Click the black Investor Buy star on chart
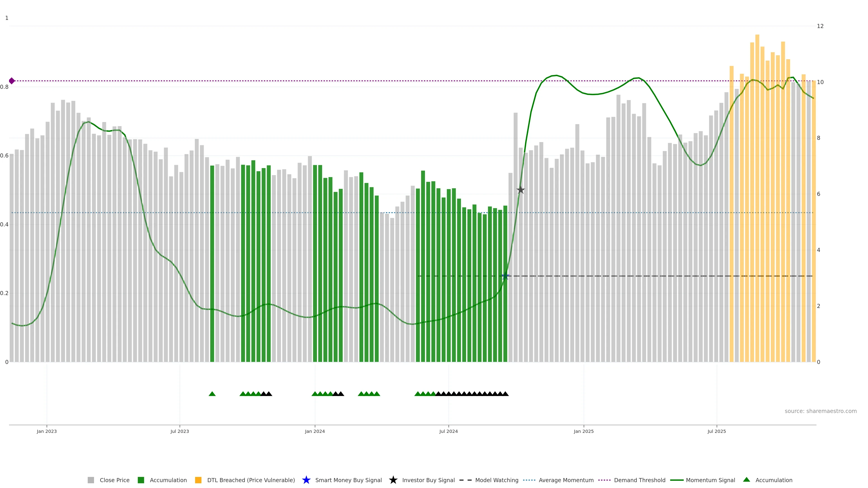Image resolution: width=868 pixels, height=488 pixels. click(x=521, y=190)
